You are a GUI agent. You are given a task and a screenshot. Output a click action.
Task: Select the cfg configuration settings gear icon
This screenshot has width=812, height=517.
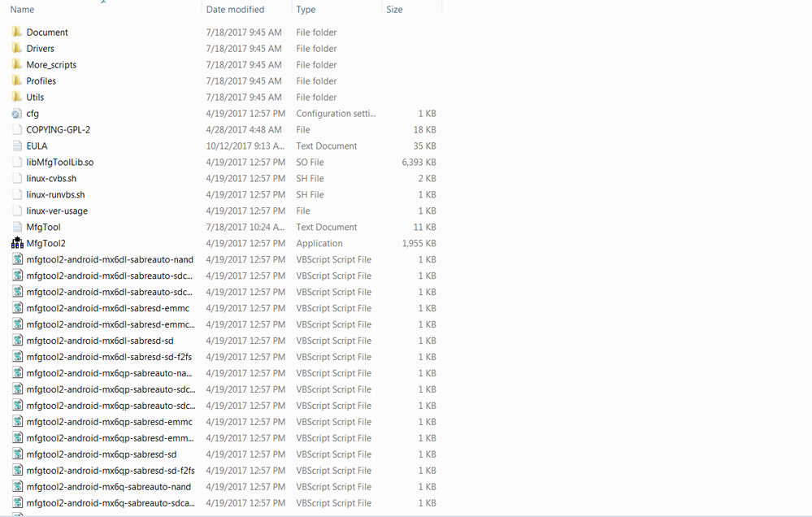tap(17, 114)
